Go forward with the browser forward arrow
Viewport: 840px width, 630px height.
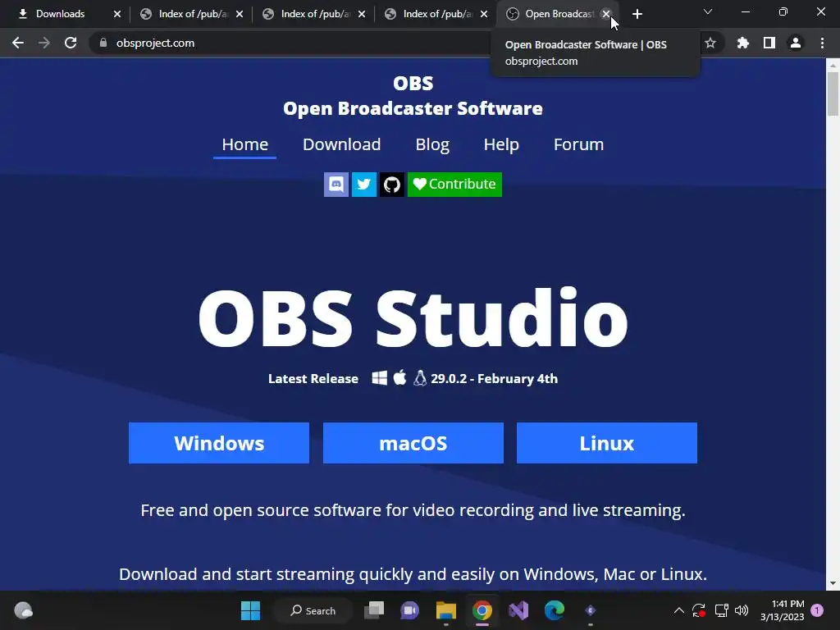pos(44,43)
